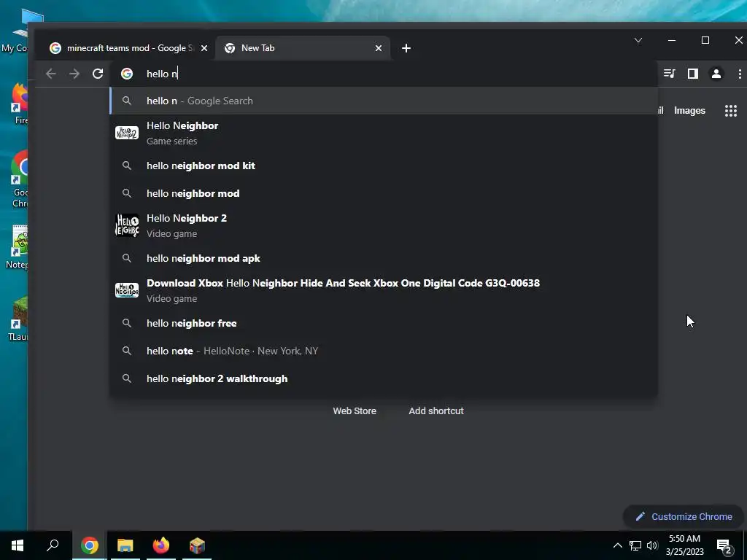Choose 'hello n - Google Search' suggestion
This screenshot has width=747, height=560.
[x=384, y=101]
